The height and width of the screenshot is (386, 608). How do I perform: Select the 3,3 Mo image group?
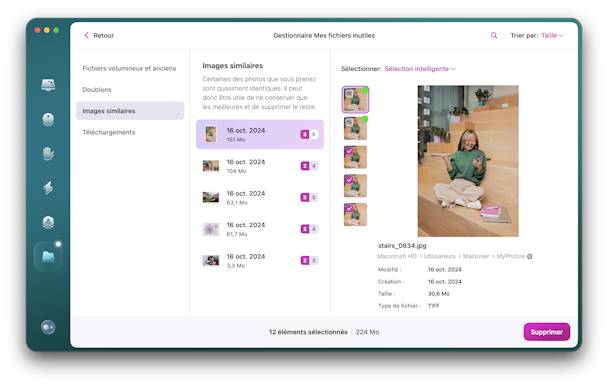coord(260,260)
